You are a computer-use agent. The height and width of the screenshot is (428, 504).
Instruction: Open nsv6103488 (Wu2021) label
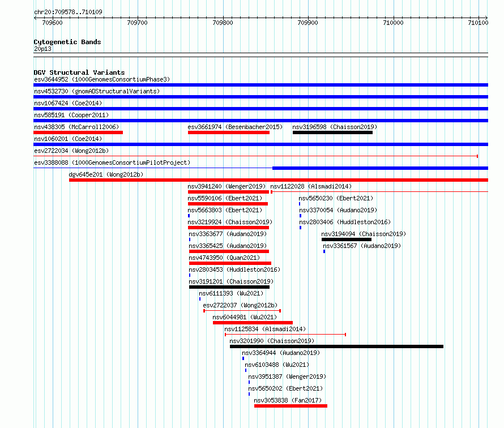coord(277,365)
